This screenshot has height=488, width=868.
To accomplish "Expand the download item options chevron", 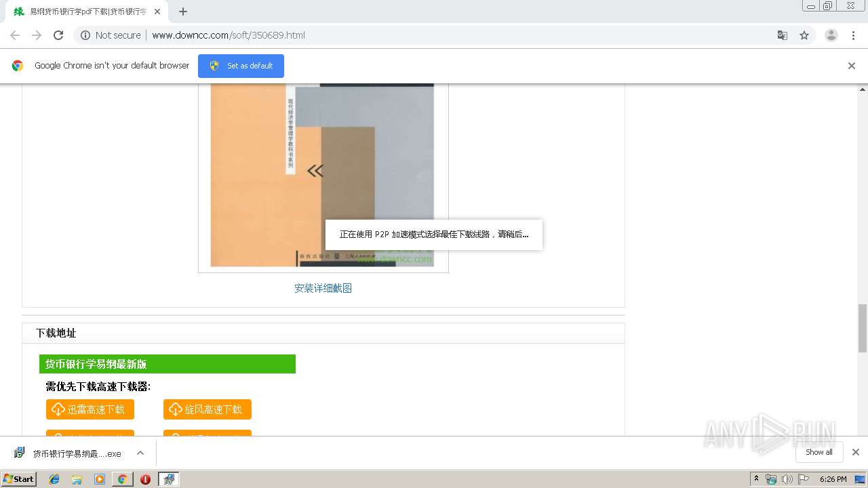I will 140,453.
